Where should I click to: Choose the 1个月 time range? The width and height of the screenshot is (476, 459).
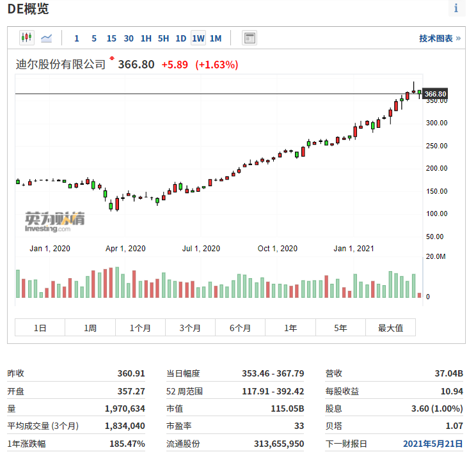pyautogui.click(x=140, y=328)
